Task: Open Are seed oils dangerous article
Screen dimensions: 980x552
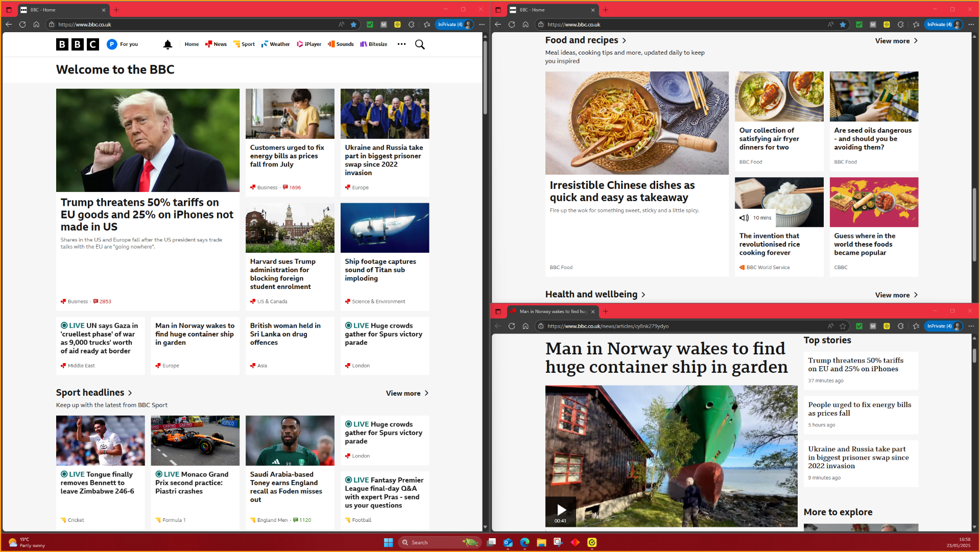Action: coord(873,139)
